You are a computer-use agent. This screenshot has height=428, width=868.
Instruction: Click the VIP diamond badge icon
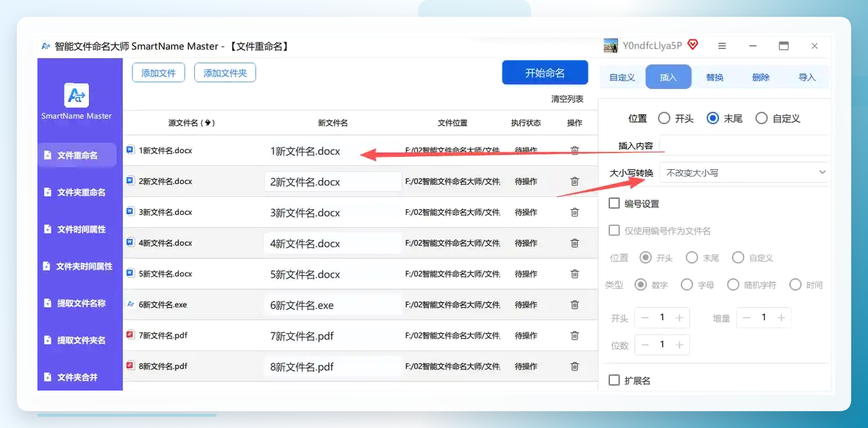[x=692, y=45]
